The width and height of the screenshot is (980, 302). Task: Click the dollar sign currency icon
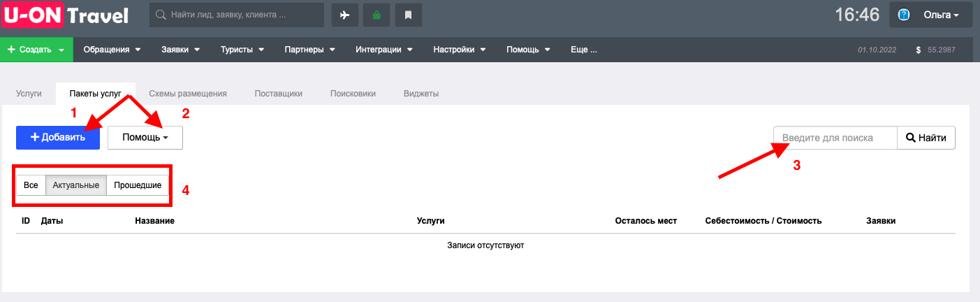pyautogui.click(x=918, y=50)
